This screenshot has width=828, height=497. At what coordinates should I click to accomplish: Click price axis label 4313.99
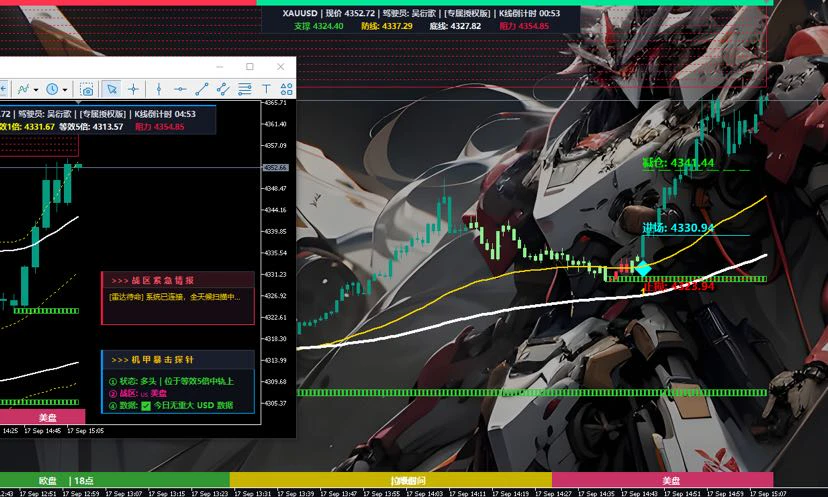point(275,360)
